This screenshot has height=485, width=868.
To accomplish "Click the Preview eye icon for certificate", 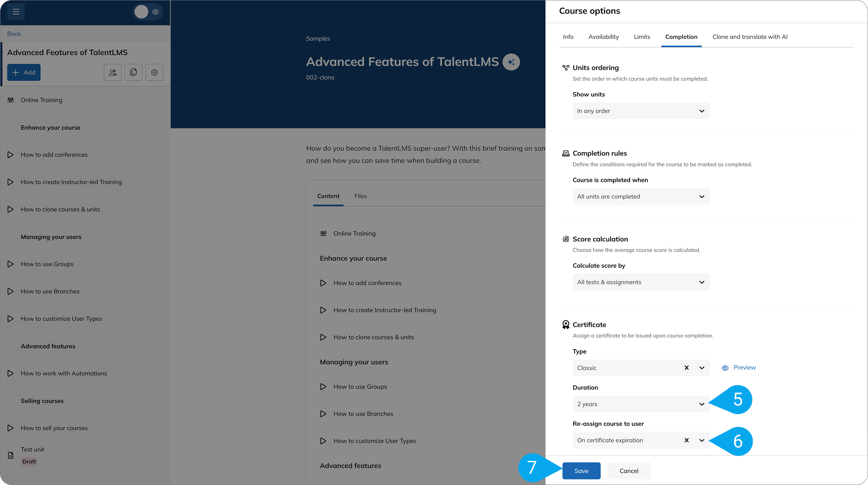I will 725,368.
